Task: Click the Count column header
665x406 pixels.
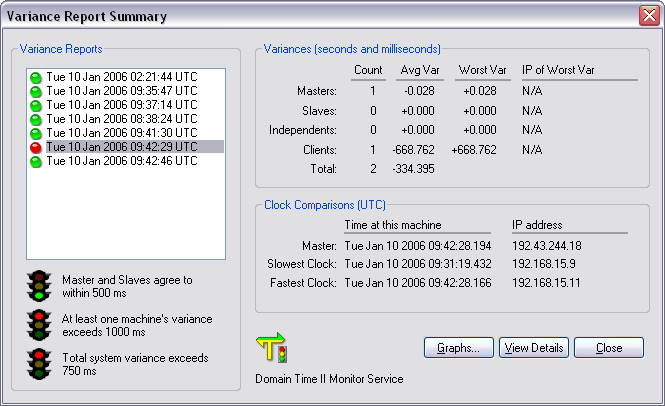Action: coord(368,70)
